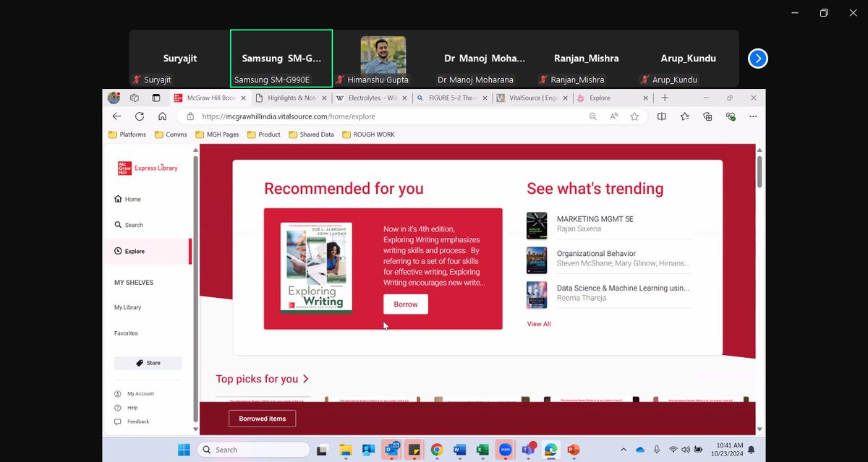Click the Store button in sidebar

148,363
